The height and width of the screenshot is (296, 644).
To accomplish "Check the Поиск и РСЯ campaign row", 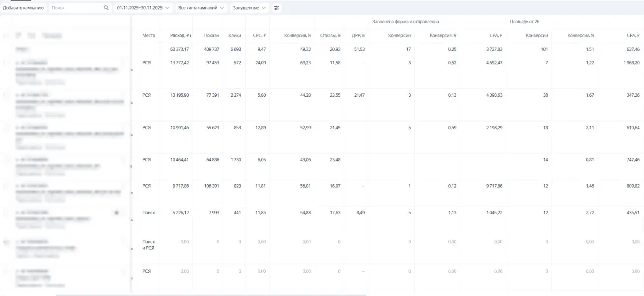I will (6, 242).
